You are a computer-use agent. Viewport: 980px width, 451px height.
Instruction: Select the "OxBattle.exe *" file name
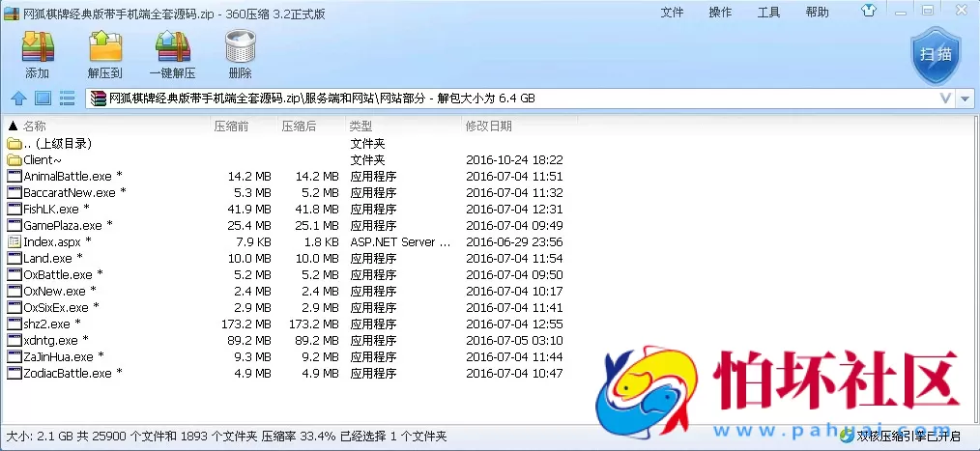tap(63, 274)
